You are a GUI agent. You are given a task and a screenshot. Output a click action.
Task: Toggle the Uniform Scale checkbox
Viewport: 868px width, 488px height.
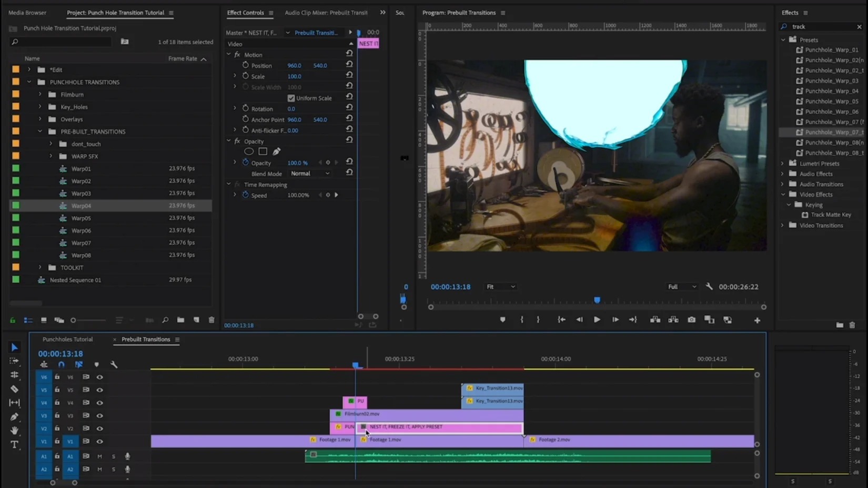tap(291, 98)
